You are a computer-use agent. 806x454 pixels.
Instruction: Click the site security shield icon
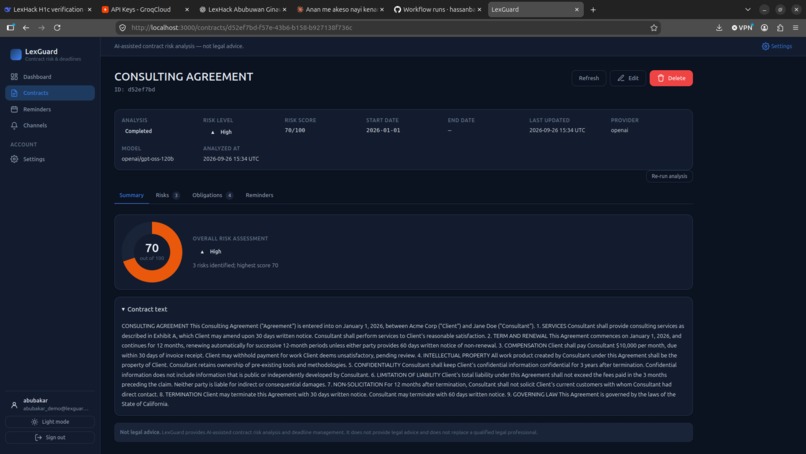pyautogui.click(x=122, y=28)
